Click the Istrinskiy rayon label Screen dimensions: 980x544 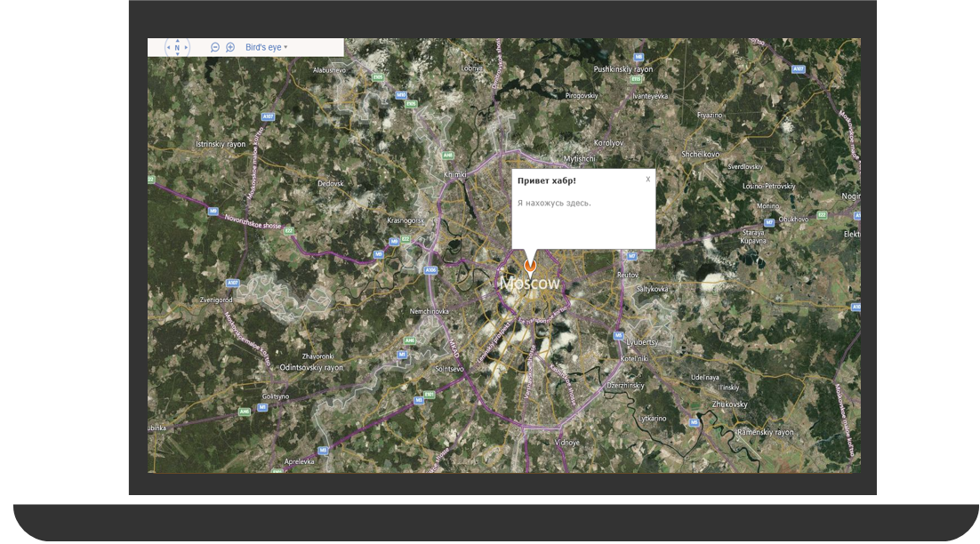(221, 144)
